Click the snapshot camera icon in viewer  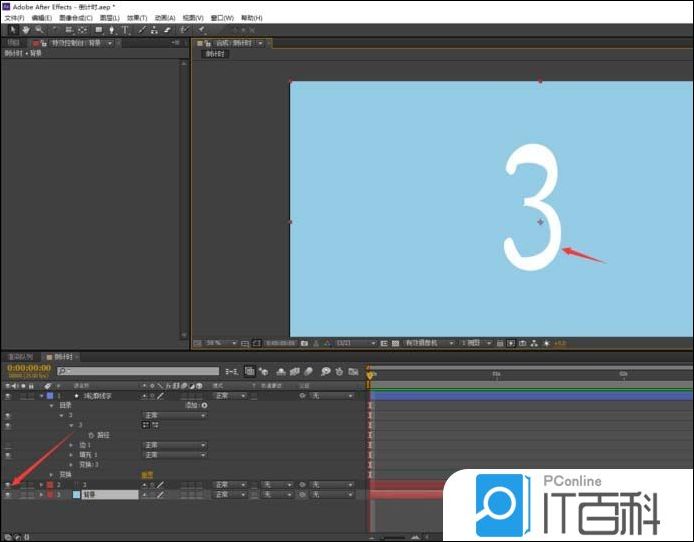pos(303,343)
